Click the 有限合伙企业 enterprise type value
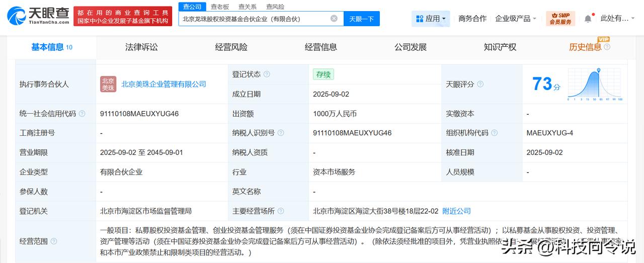644x263 pixels. coord(121,172)
